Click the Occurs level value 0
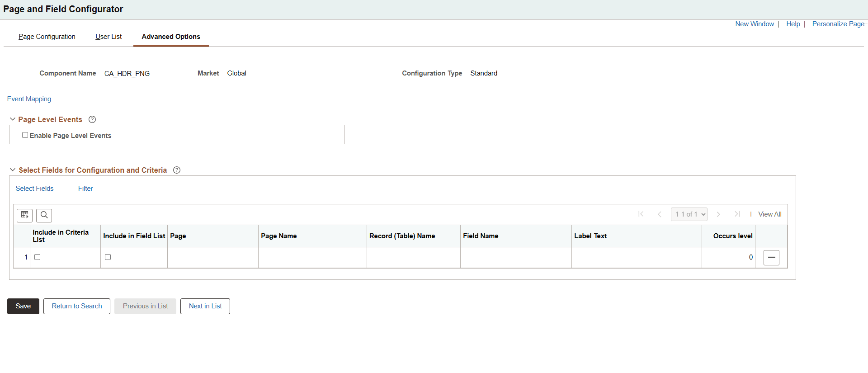This screenshot has height=373, width=868. 751,257
